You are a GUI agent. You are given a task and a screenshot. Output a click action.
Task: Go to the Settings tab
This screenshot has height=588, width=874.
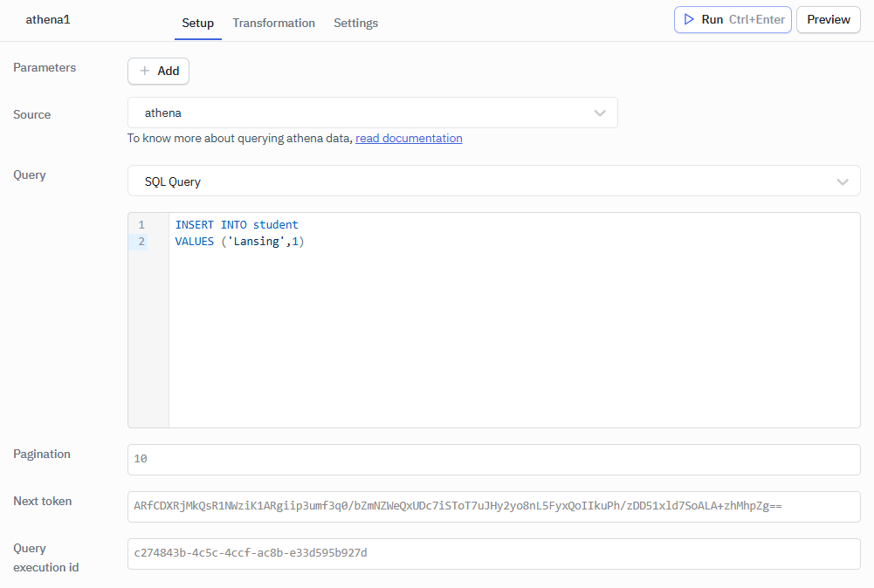pyautogui.click(x=355, y=23)
